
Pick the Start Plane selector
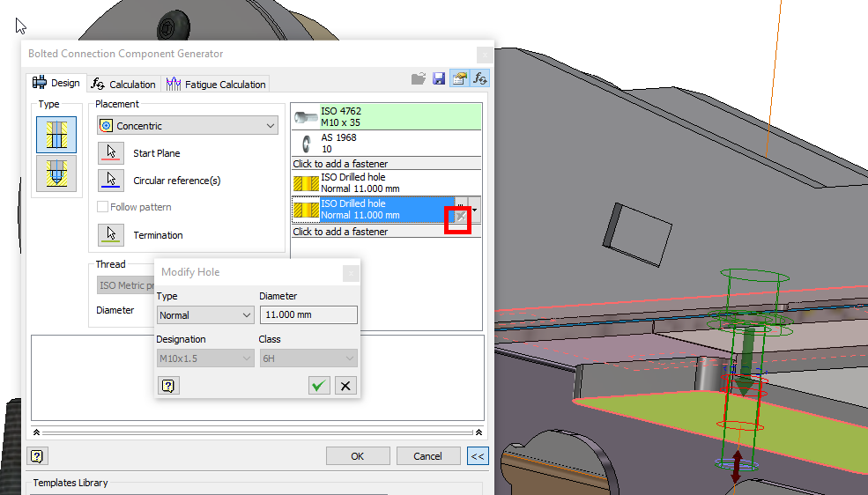coord(111,153)
